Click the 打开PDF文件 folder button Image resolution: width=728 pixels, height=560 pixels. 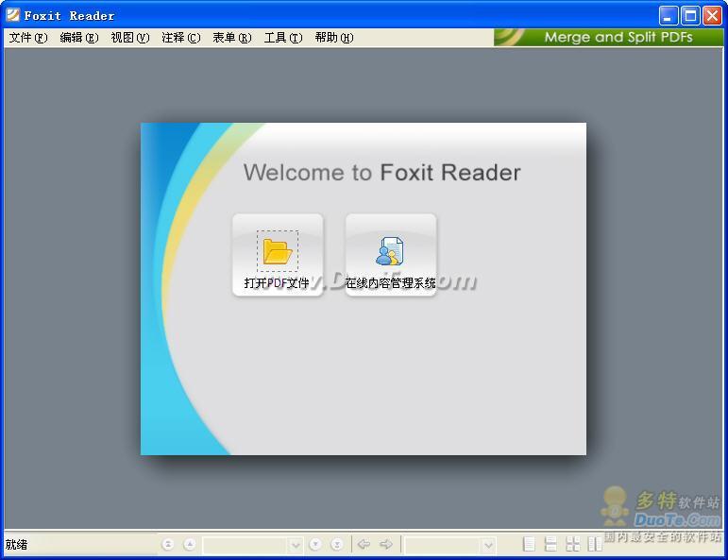click(x=278, y=254)
